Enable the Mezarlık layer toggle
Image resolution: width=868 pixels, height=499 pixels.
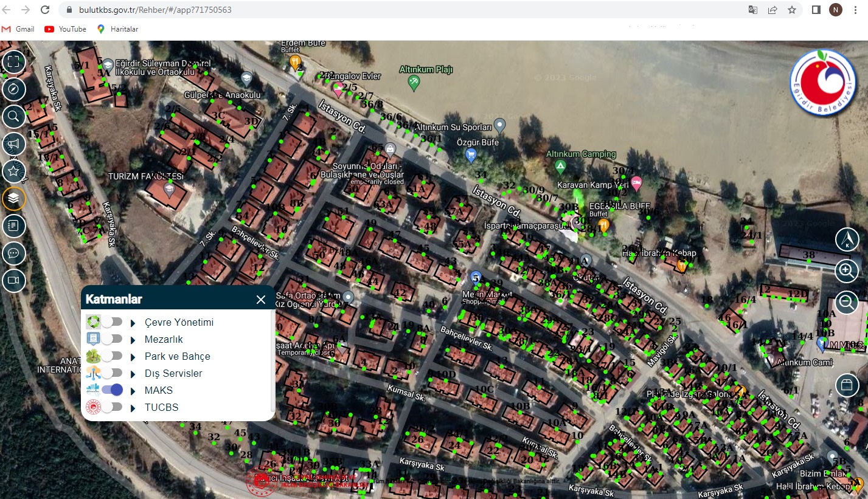point(112,339)
